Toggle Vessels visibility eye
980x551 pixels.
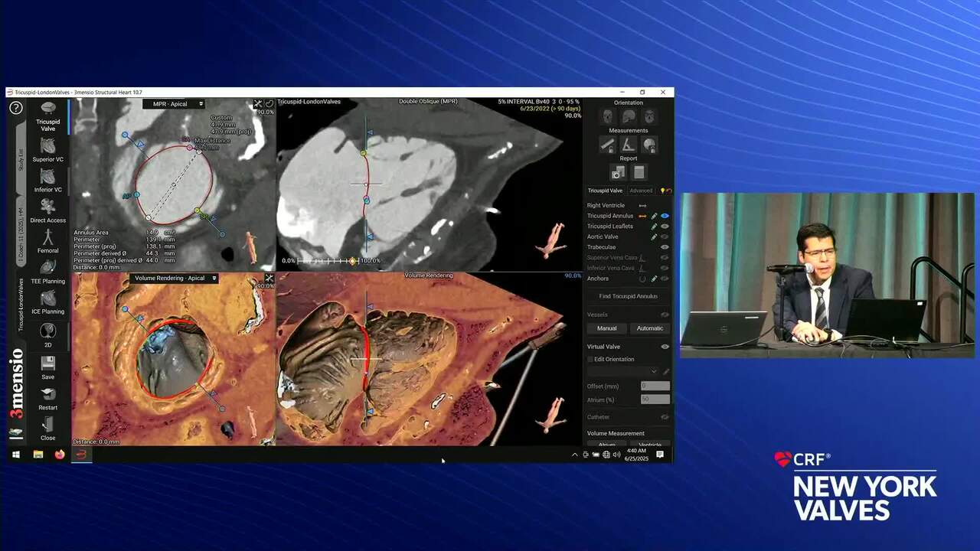[x=665, y=315]
